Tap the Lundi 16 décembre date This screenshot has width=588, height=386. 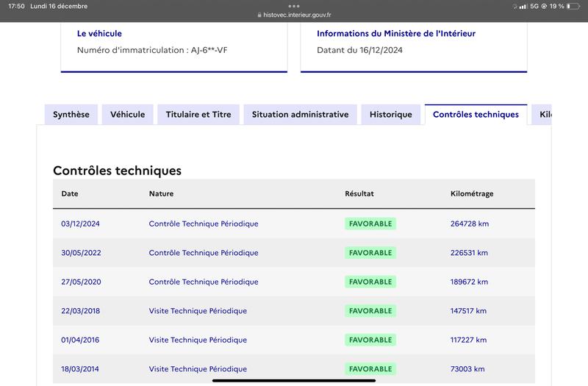click(x=59, y=6)
